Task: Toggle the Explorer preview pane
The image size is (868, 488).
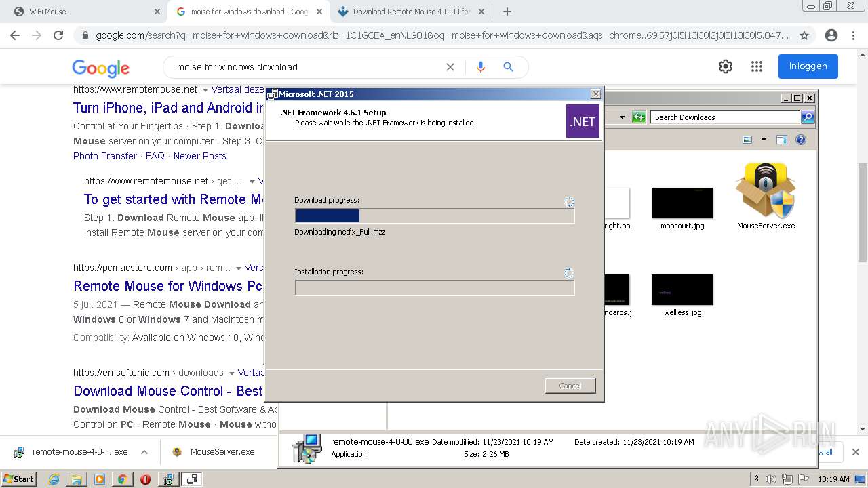Action: point(782,140)
